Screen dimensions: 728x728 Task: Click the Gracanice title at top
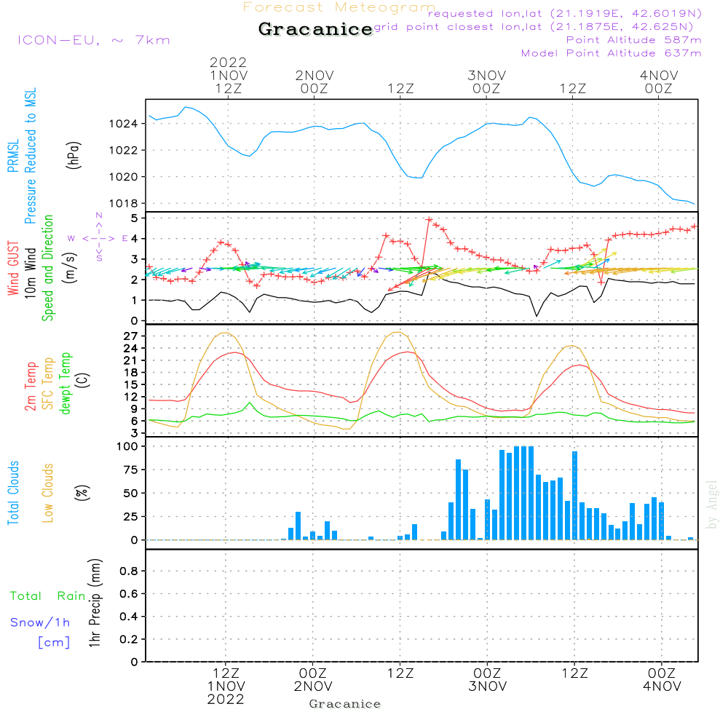click(315, 29)
